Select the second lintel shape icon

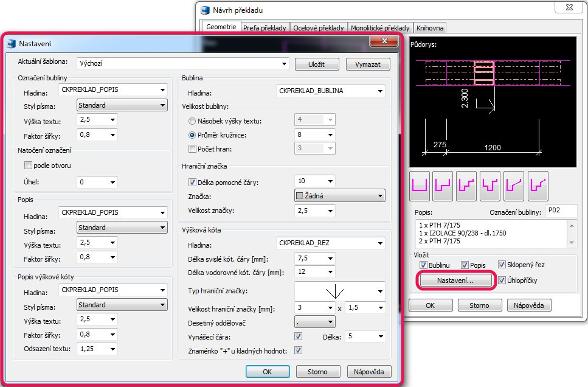click(443, 186)
